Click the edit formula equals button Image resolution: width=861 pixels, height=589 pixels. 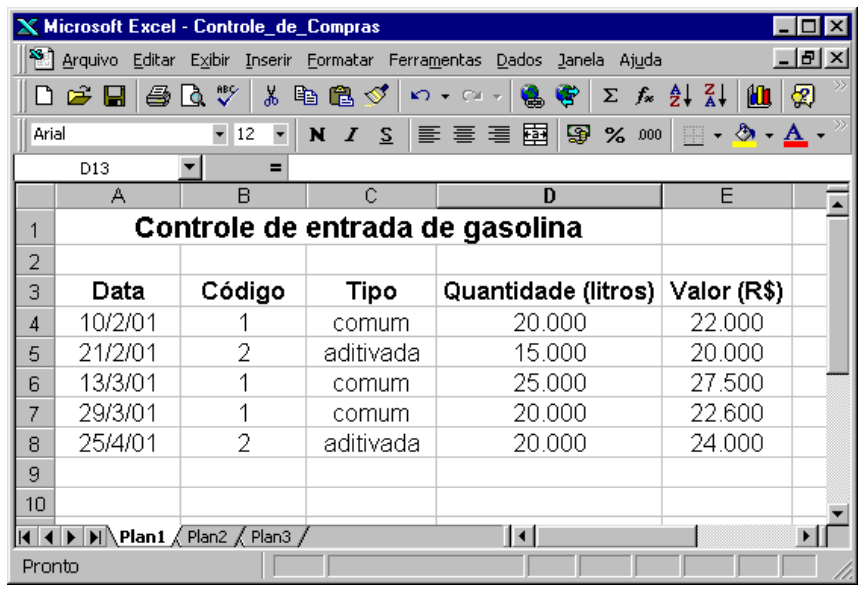(x=276, y=167)
